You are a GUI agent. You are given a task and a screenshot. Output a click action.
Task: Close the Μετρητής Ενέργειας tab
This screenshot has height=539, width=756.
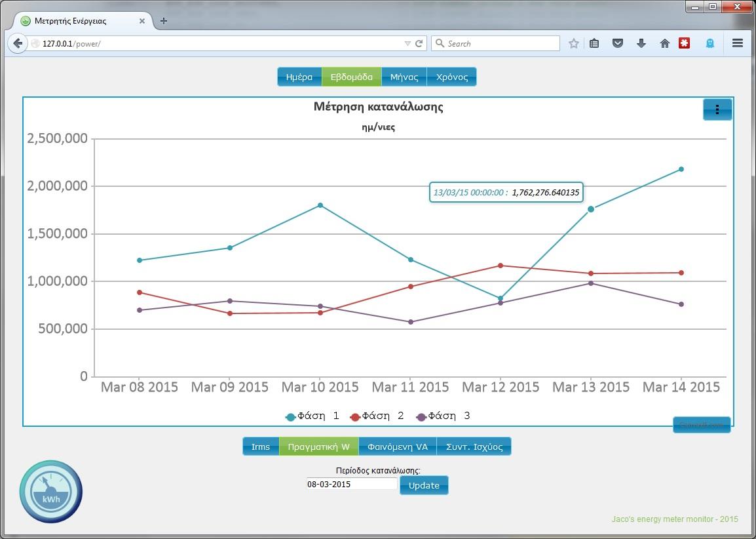tap(142, 21)
